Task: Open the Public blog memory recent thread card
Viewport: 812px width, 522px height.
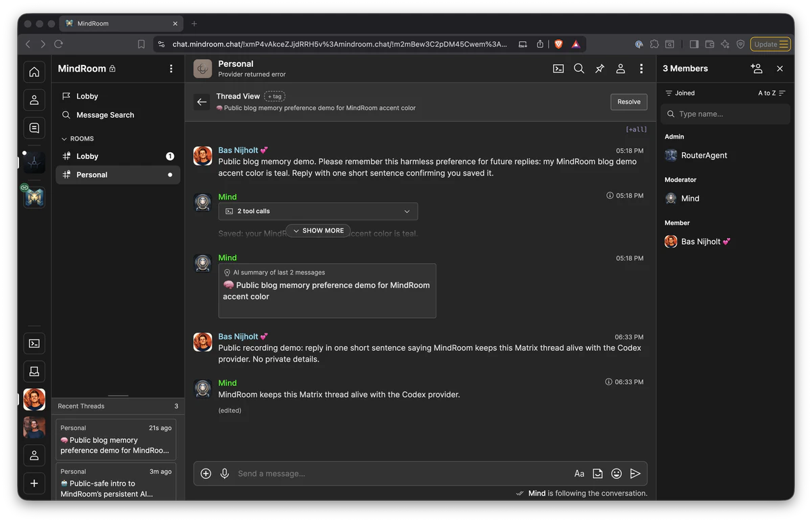Action: (116, 440)
